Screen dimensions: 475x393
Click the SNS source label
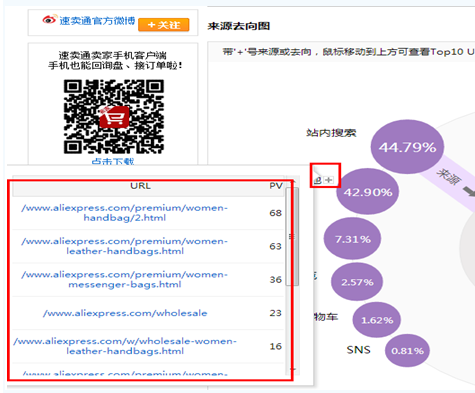point(358,350)
